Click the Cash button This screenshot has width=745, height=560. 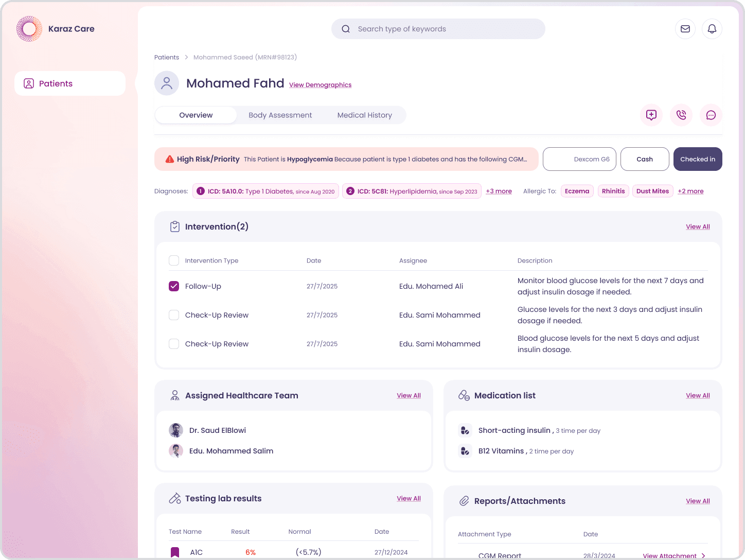(645, 159)
